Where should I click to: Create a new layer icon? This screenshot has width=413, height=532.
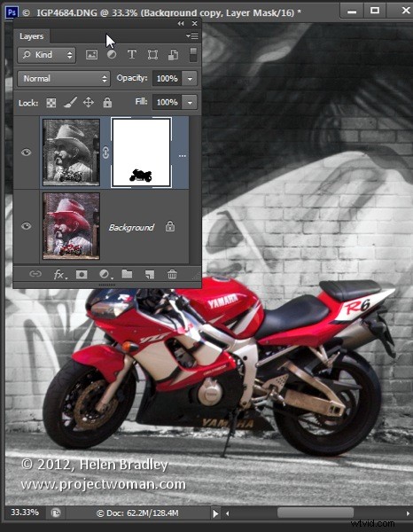tap(150, 274)
